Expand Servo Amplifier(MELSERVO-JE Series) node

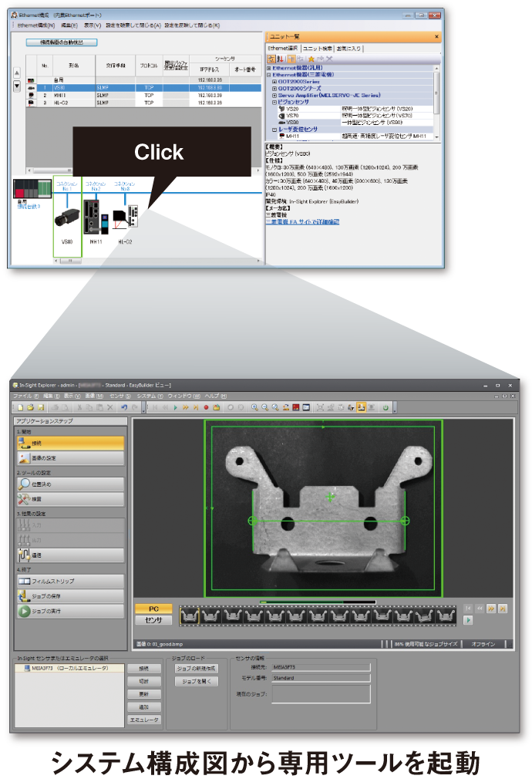(274, 96)
